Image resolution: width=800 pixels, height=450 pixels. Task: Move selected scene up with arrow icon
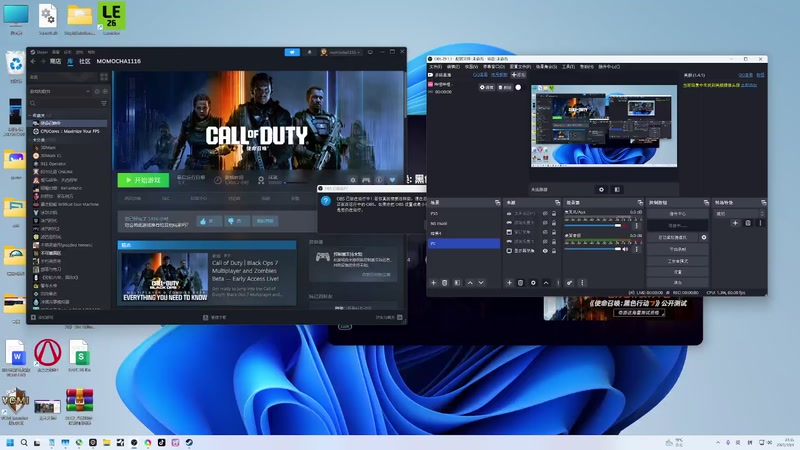point(470,283)
